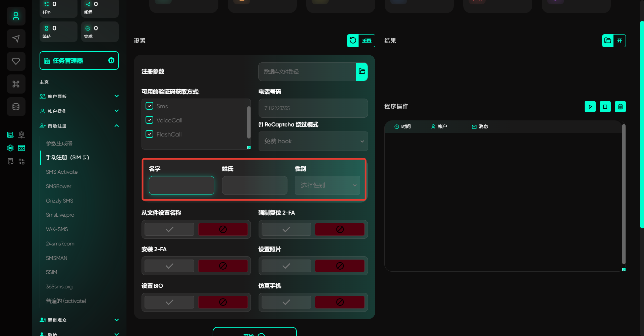Click the play icon in 程序操作

tap(590, 107)
